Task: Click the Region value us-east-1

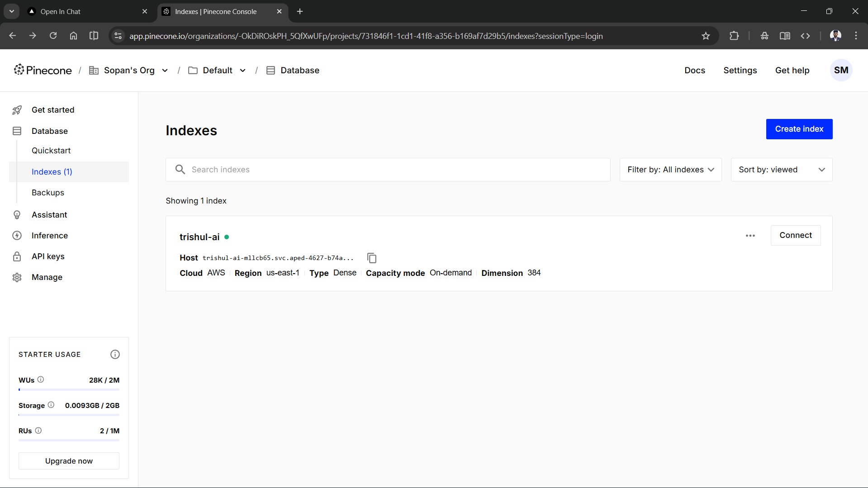Action: pyautogui.click(x=283, y=273)
